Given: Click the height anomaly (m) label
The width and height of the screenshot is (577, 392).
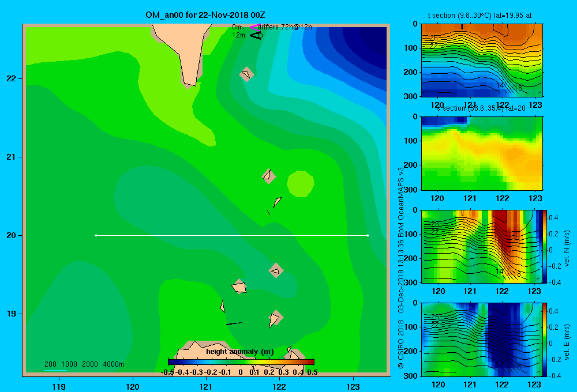Looking at the screenshot, I should [x=240, y=352].
